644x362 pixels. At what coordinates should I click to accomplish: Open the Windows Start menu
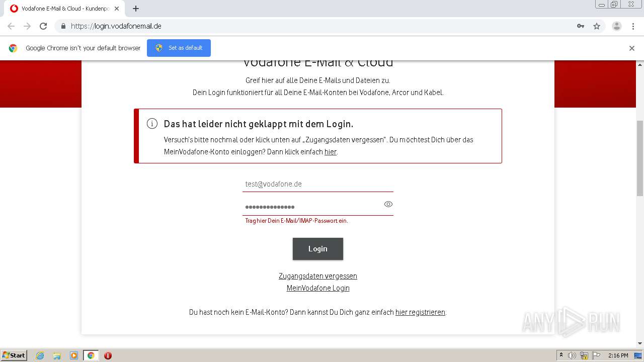(x=14, y=355)
